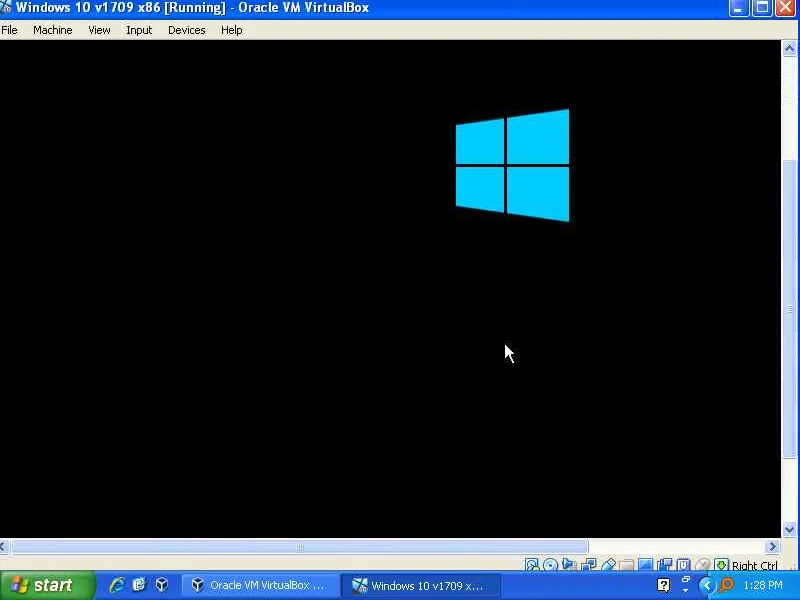Click the horizontal scrollbar right arrow
800x600 pixels.
point(772,547)
